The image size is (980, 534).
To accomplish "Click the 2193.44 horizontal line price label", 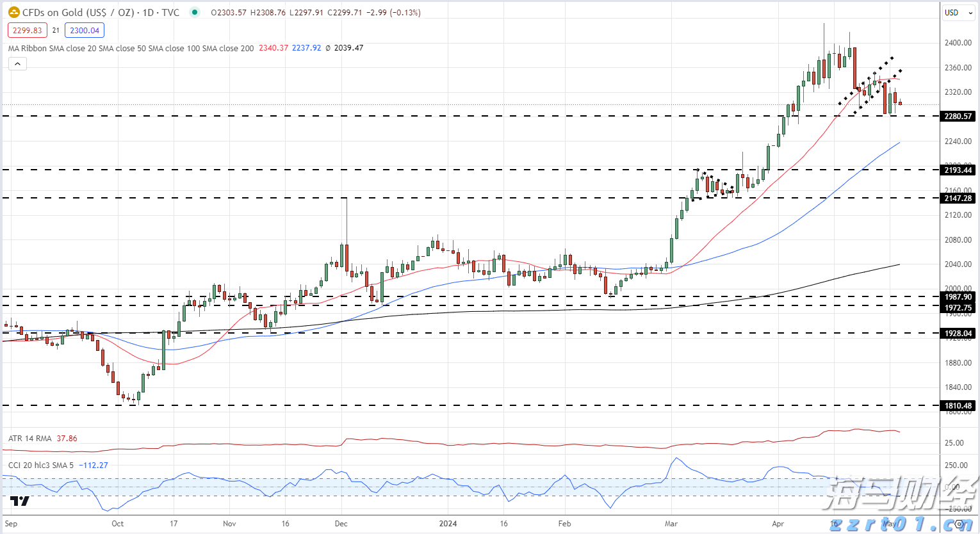I will click(958, 170).
